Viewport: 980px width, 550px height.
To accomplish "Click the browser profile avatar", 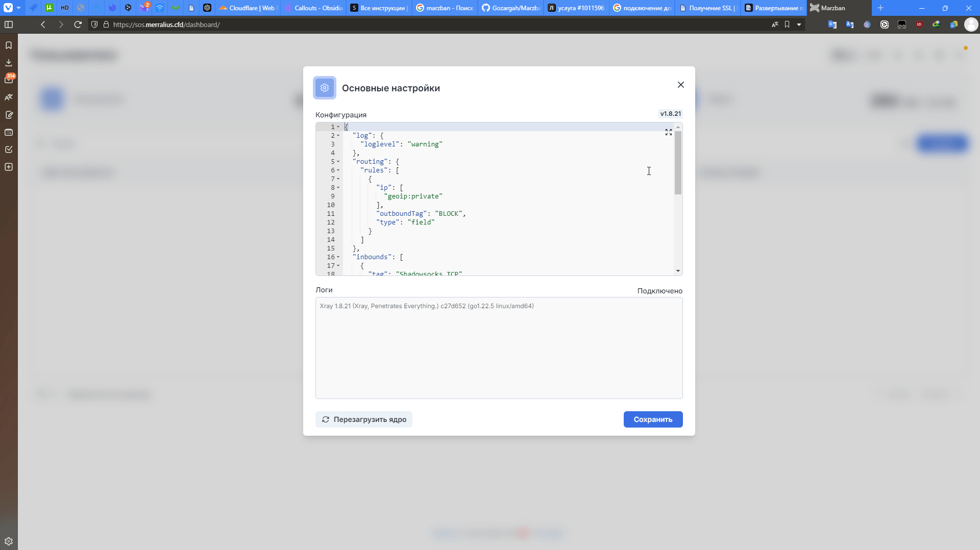I will pyautogui.click(x=971, y=24).
